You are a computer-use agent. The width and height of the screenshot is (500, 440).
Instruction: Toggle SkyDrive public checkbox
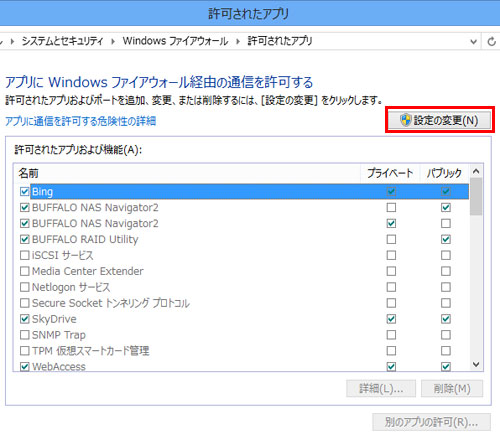[x=446, y=319]
